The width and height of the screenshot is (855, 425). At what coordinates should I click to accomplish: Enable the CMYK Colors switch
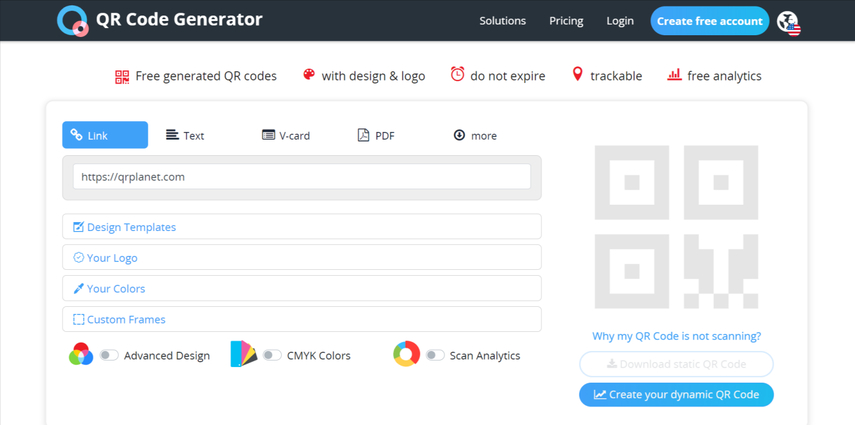[272, 355]
